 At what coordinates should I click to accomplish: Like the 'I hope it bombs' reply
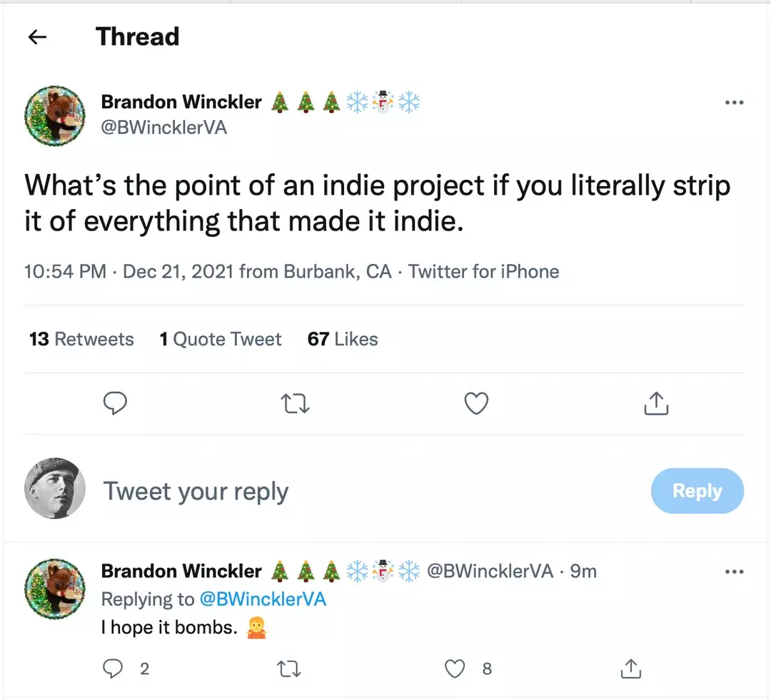click(455, 669)
